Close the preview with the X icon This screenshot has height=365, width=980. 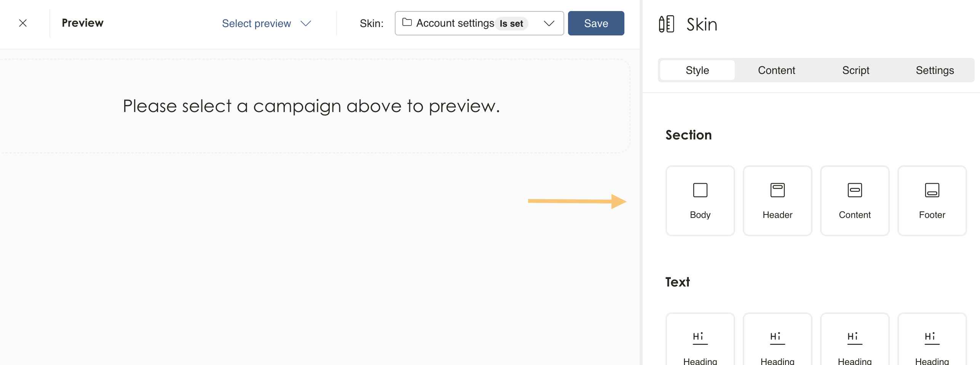coord(23,23)
